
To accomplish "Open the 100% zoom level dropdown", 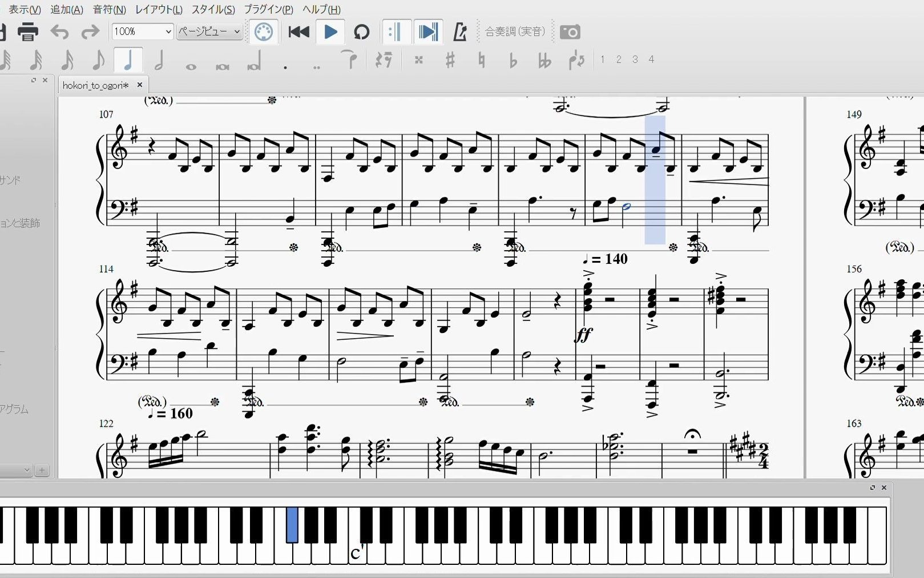I will (142, 31).
